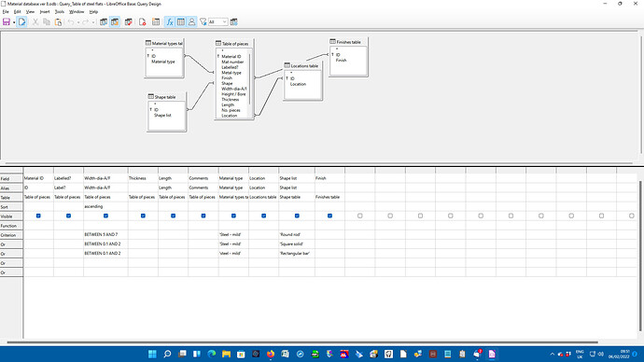This screenshot has width=644, height=362.
Task: Open Query Properties icon after Limit box
Action: pyautogui.click(x=233, y=21)
